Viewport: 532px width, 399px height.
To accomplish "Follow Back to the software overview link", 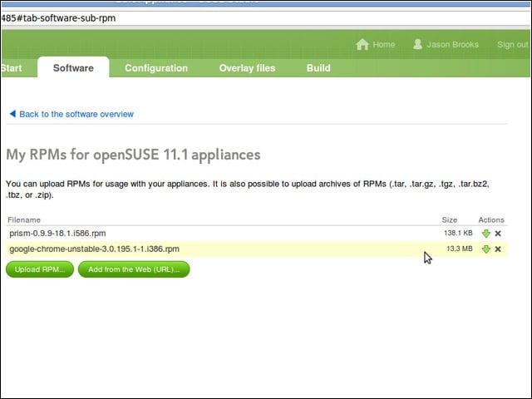I will [76, 114].
